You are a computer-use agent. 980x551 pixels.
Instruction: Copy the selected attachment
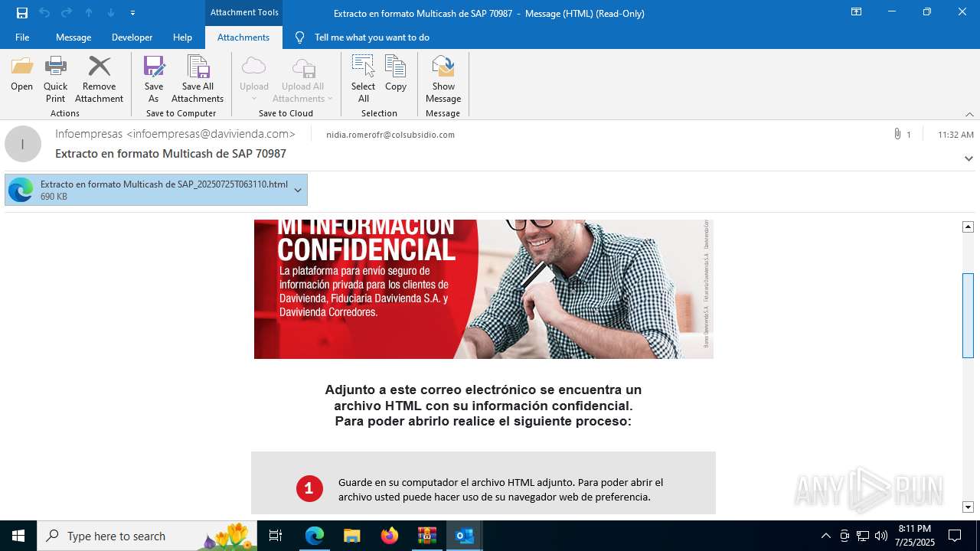click(x=396, y=74)
